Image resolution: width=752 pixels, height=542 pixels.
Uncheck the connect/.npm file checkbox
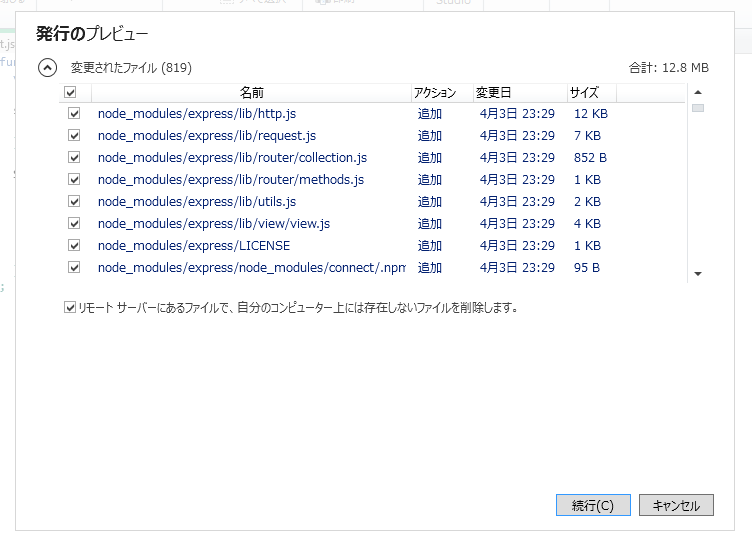point(74,267)
